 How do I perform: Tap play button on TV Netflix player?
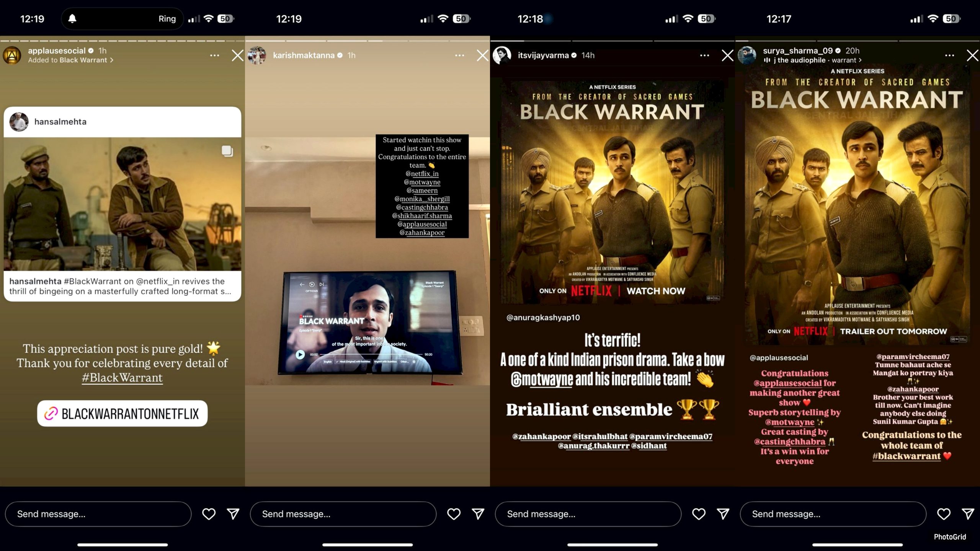(x=300, y=355)
